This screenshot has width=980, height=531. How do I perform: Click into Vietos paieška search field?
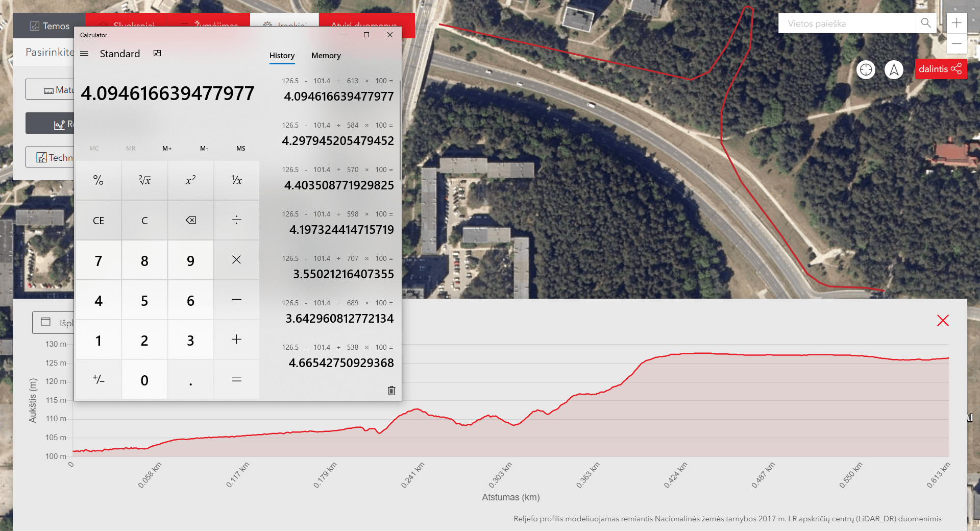tap(847, 23)
